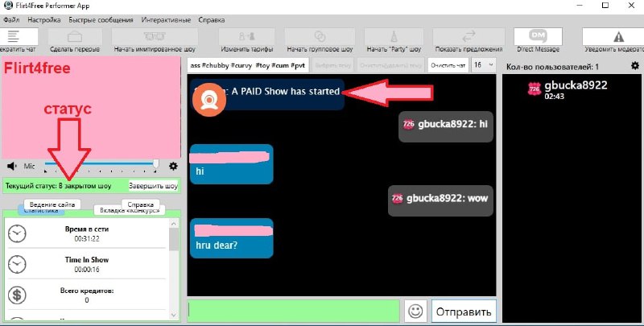The width and height of the screenshot is (644, 326).
Task: Open the microphone settings gear icon
Action: [x=173, y=166]
